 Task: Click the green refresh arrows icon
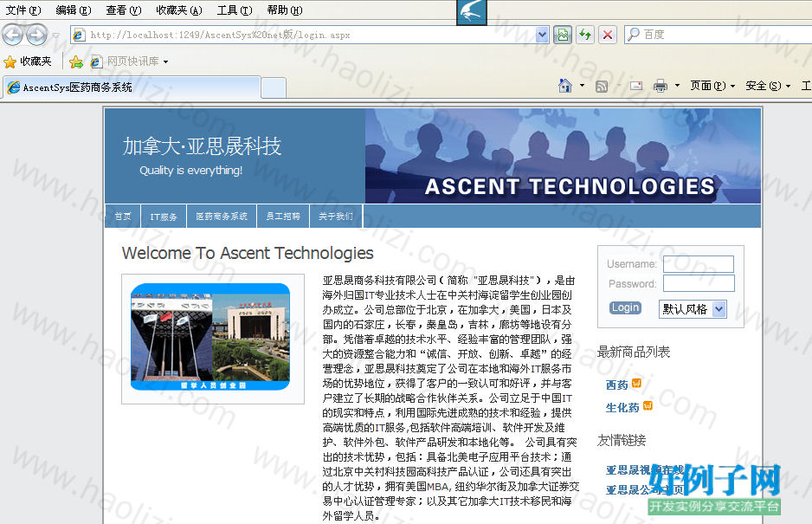pos(585,35)
